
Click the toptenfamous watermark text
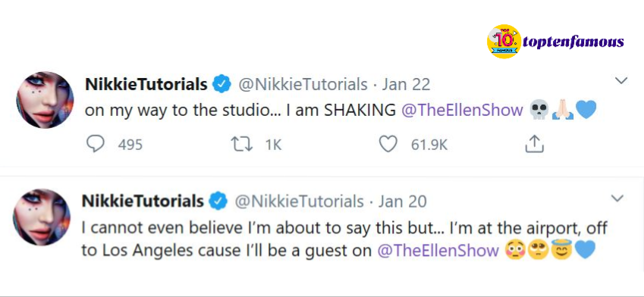coord(573,42)
